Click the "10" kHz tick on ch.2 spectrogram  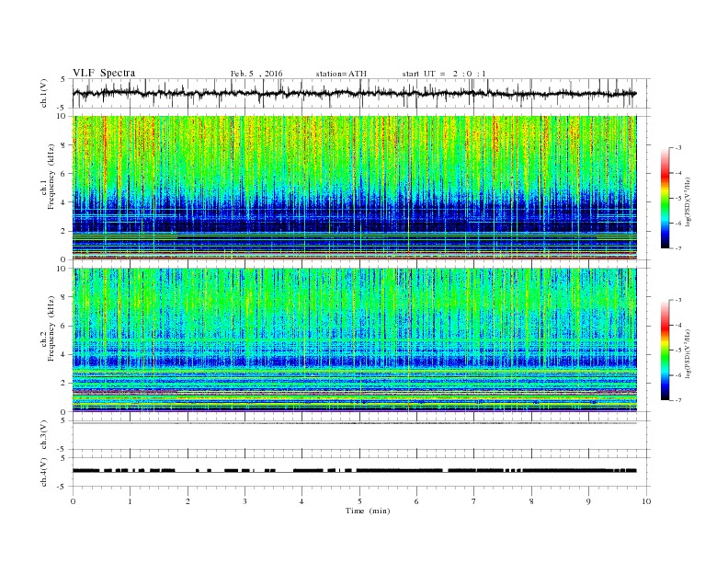pyautogui.click(x=63, y=269)
